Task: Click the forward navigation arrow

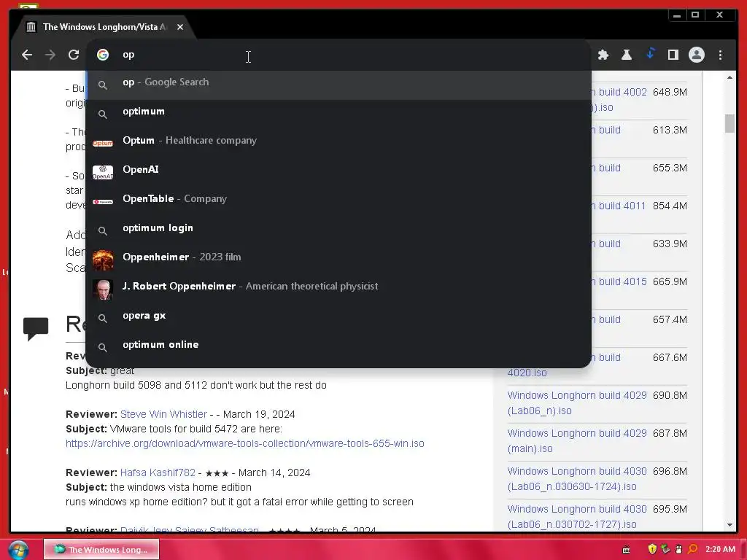Action: click(x=50, y=55)
